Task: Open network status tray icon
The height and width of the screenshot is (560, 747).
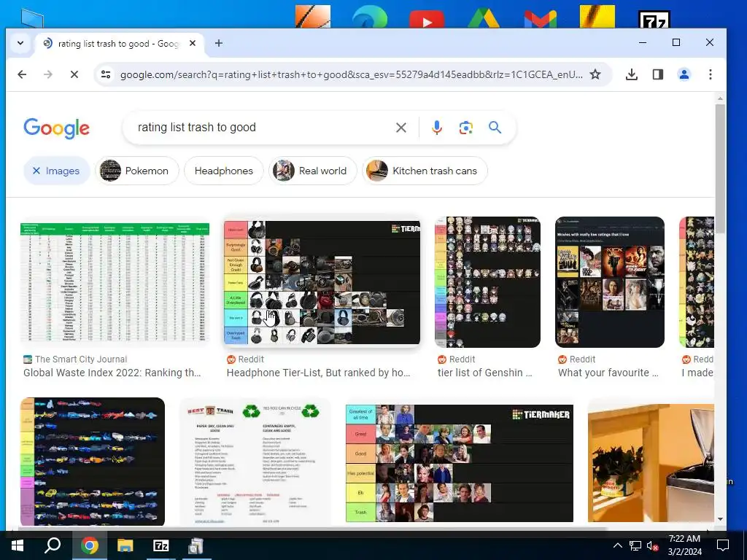Action: pos(635,545)
